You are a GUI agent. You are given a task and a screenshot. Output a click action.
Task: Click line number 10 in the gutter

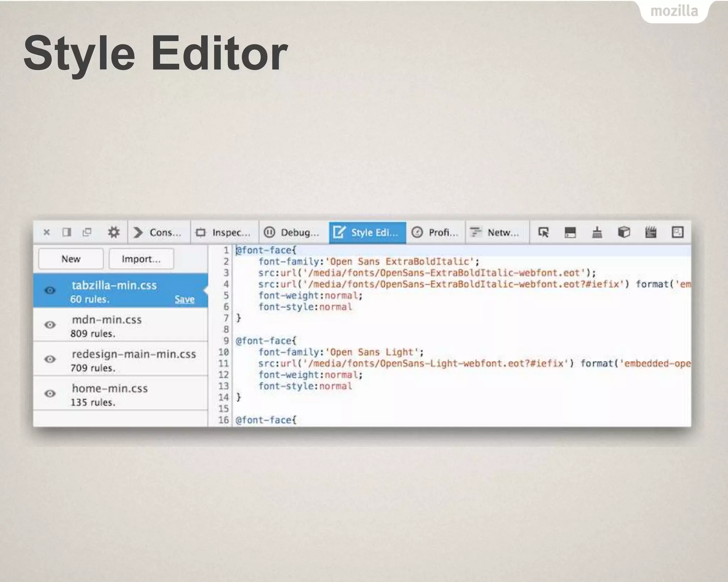pyautogui.click(x=224, y=352)
